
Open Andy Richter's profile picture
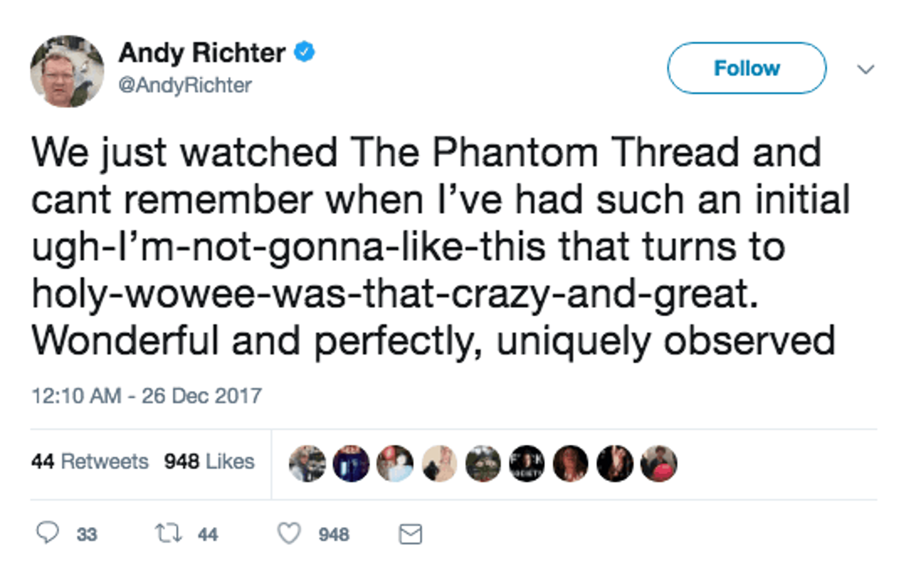tap(67, 71)
